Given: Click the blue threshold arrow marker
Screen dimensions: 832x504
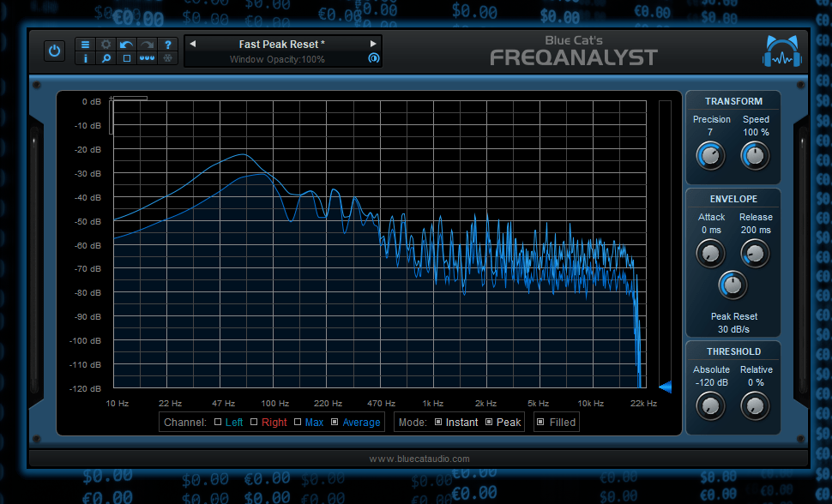Looking at the screenshot, I should 666,387.
